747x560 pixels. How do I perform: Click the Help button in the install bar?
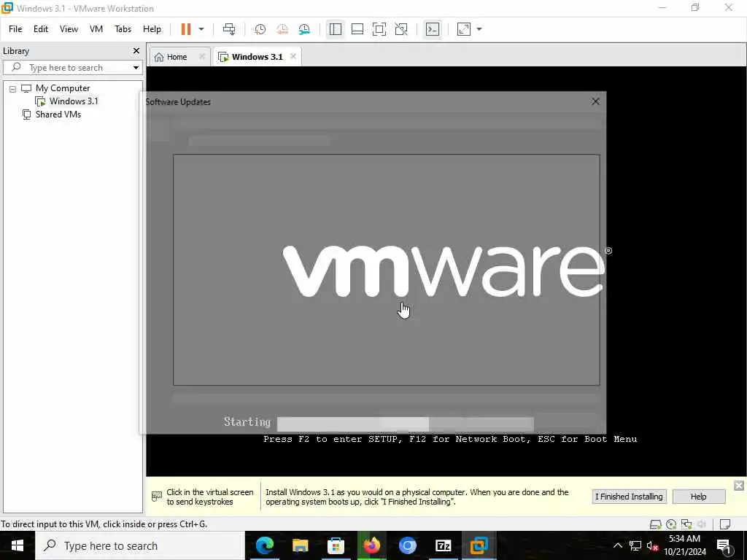pos(699,497)
